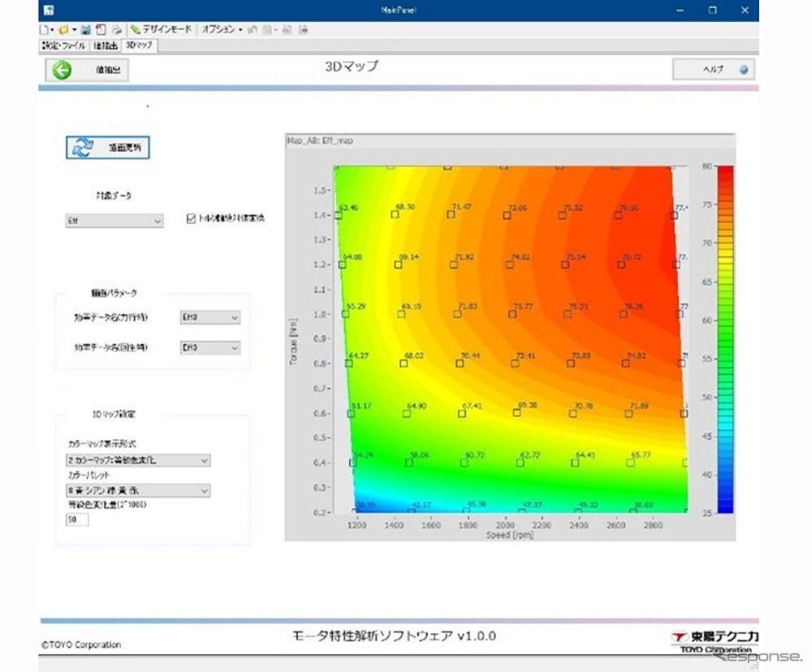Click the PDF export icon
The height and width of the screenshot is (672, 812).
pyautogui.click(x=101, y=29)
